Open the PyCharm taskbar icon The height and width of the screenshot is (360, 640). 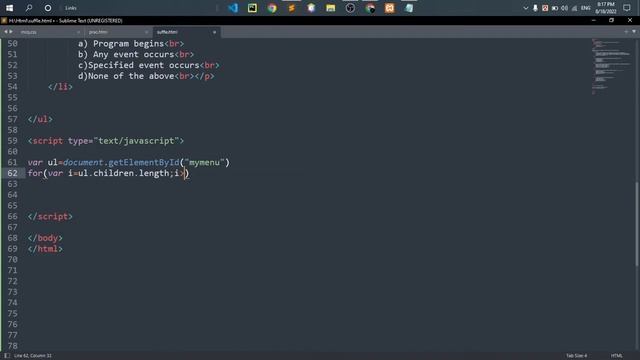click(x=252, y=8)
